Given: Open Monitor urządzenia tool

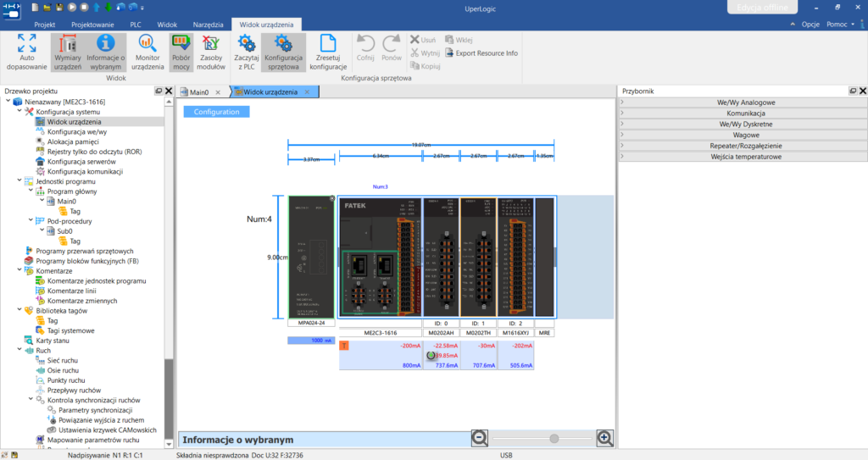Looking at the screenshot, I should tap(147, 52).
